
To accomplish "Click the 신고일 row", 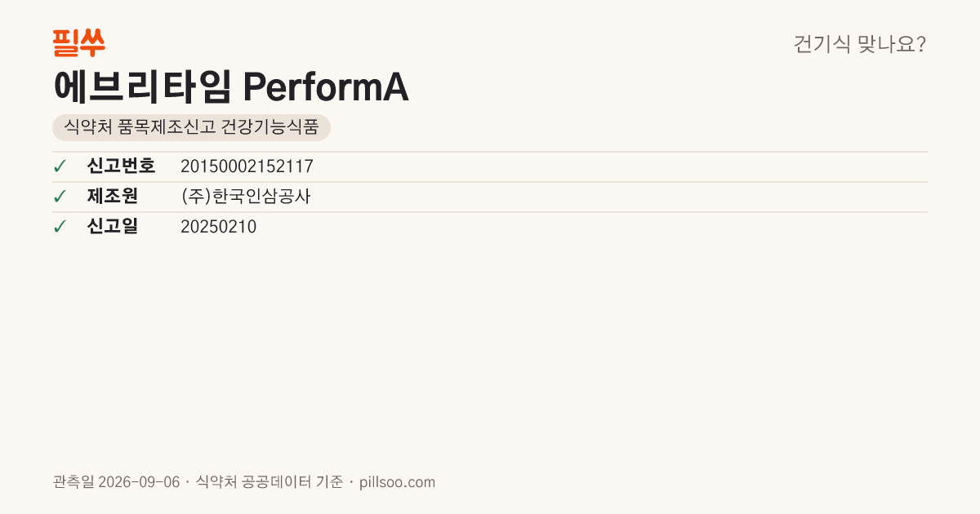I will coord(490,227).
